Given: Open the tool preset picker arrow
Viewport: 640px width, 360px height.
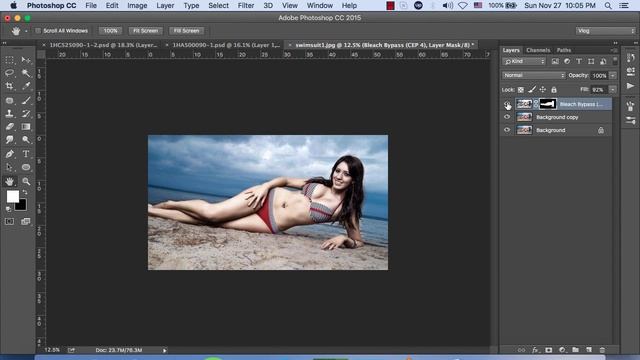Looking at the screenshot, I should 26,31.
